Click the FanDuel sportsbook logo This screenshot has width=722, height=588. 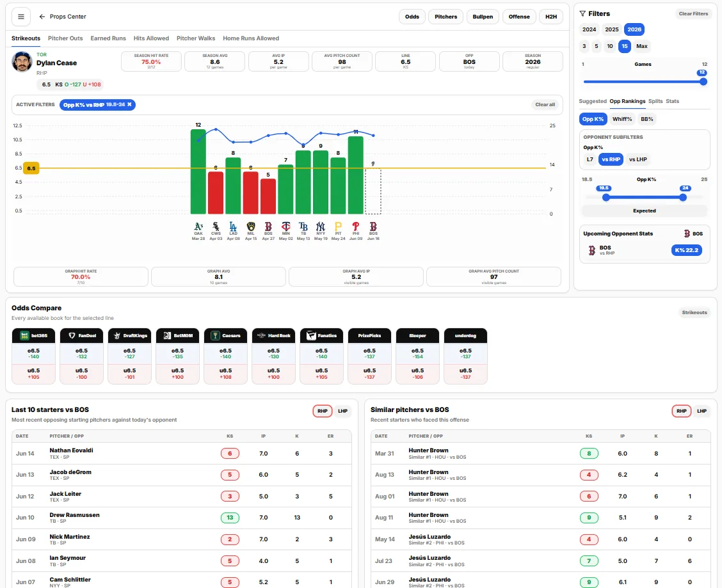coord(72,336)
